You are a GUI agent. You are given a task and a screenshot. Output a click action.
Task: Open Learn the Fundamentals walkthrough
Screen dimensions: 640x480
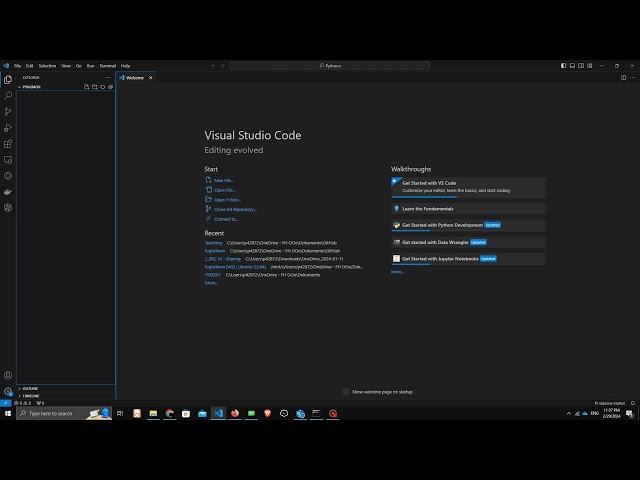[x=469, y=209]
